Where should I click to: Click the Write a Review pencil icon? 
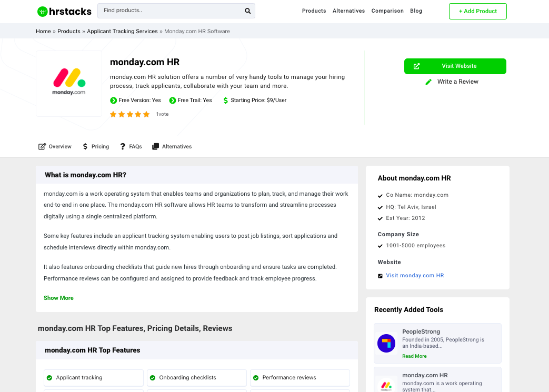[428, 82]
